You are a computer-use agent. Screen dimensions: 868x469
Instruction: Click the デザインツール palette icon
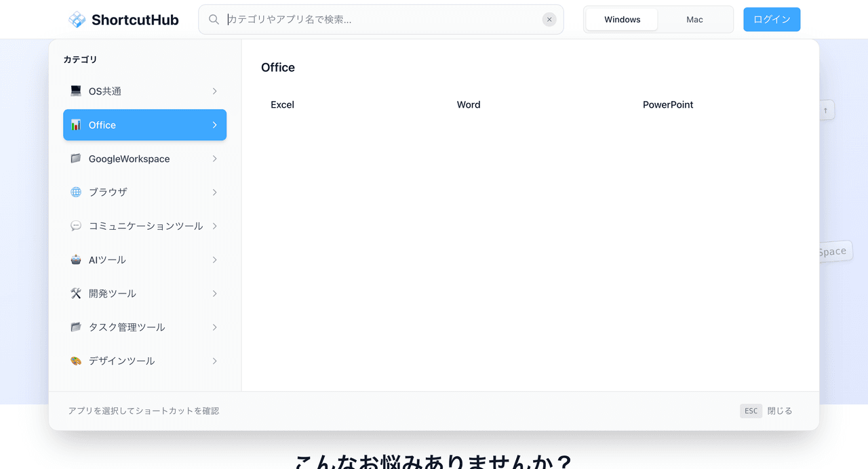76,361
